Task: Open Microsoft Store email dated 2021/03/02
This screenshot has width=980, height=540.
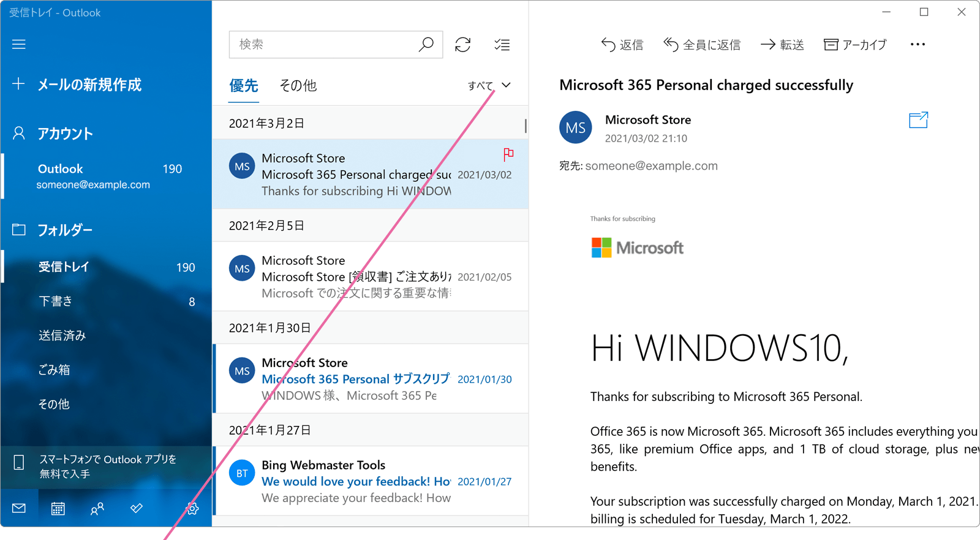Action: point(371,174)
